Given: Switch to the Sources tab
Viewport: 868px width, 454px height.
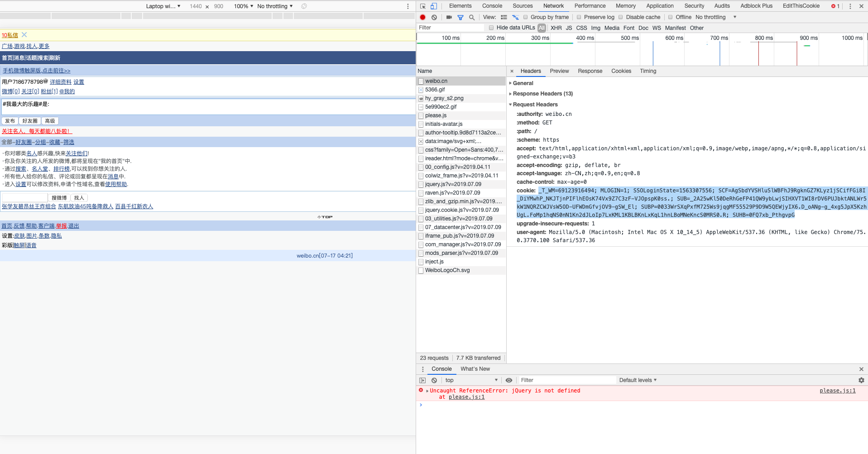Looking at the screenshot, I should point(523,6).
